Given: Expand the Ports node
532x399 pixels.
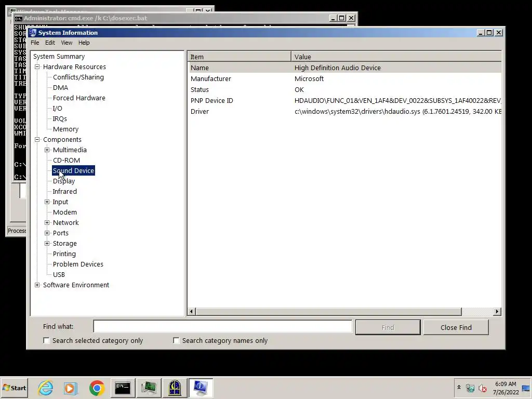Looking at the screenshot, I should point(47,233).
